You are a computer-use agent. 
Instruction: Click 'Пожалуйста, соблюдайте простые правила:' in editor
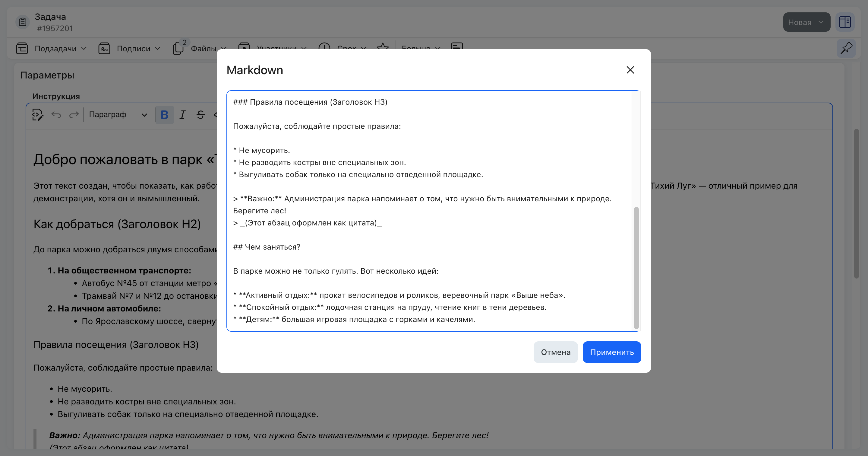click(123, 368)
